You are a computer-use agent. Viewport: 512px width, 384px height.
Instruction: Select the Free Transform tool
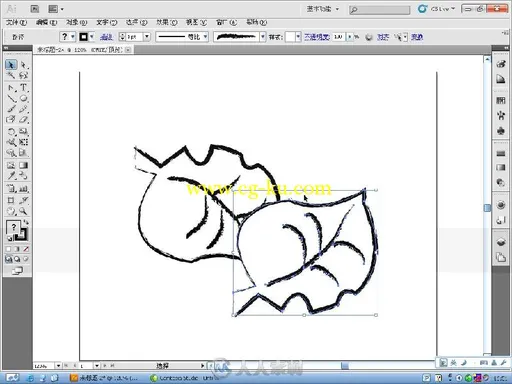23,142
